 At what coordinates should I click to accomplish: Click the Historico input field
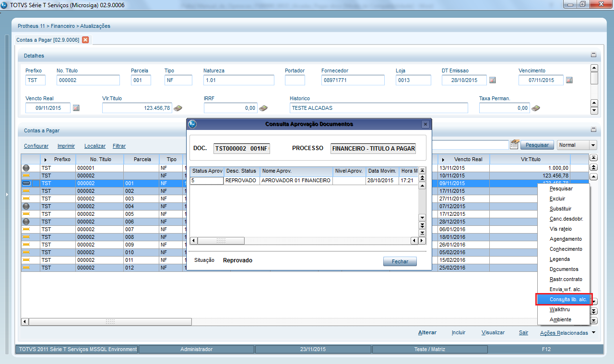pos(378,108)
